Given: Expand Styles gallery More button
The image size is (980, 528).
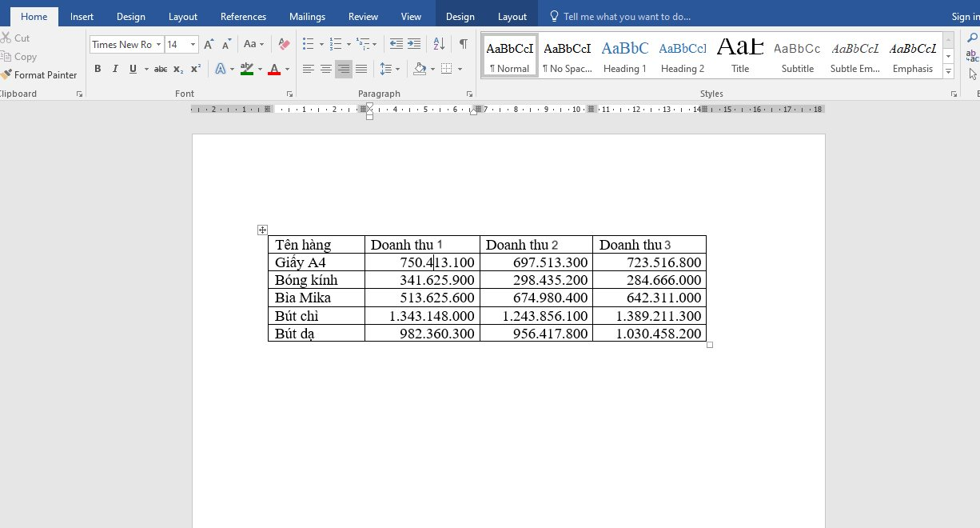Looking at the screenshot, I should 949,72.
